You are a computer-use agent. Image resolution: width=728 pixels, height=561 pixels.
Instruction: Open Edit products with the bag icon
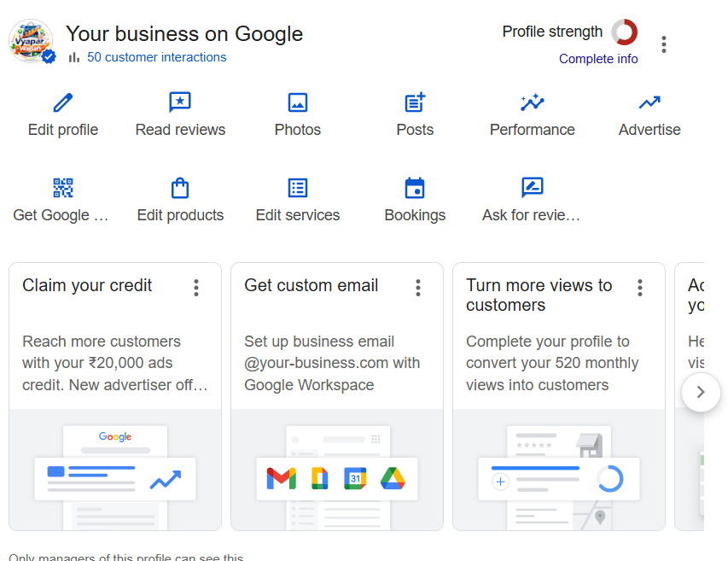pyautogui.click(x=180, y=186)
